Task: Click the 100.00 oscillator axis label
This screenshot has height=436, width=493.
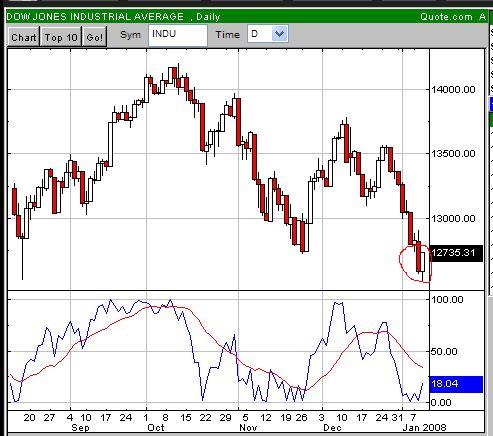Action: pos(447,299)
